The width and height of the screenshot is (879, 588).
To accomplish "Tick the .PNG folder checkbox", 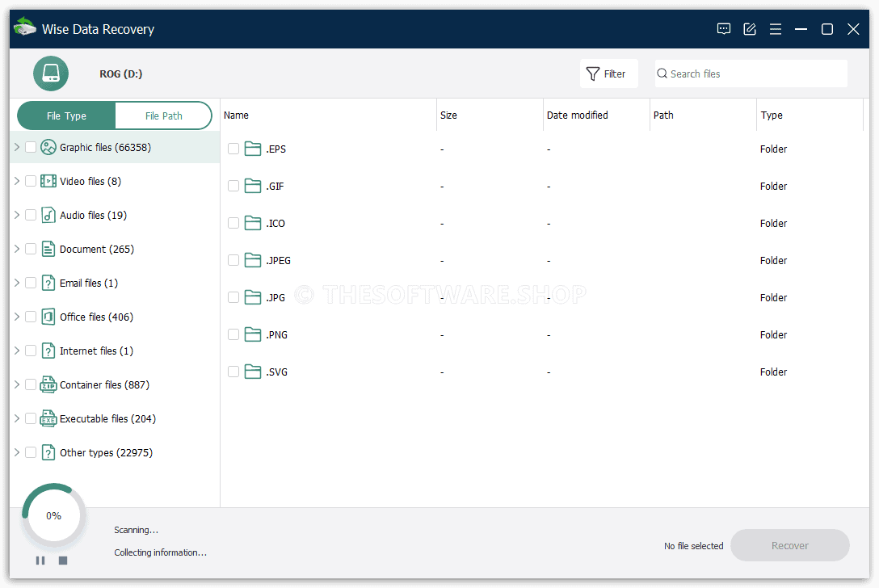I will [233, 334].
